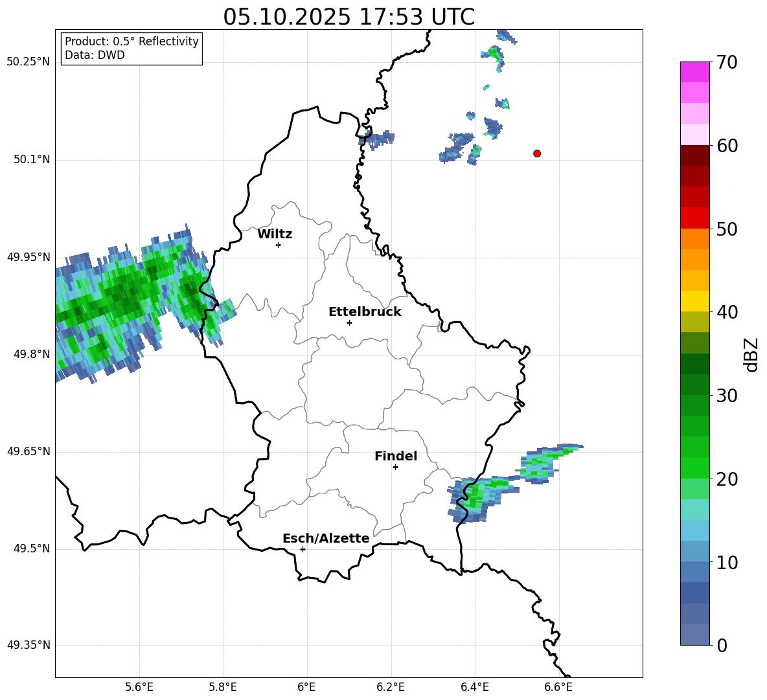The width and height of the screenshot is (767, 700).
Task: Click the colorbar 70 tick label
Action: (727, 63)
